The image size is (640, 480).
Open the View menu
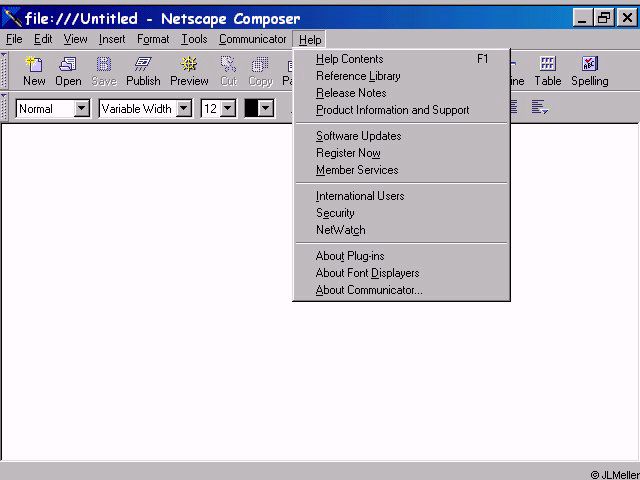click(75, 39)
